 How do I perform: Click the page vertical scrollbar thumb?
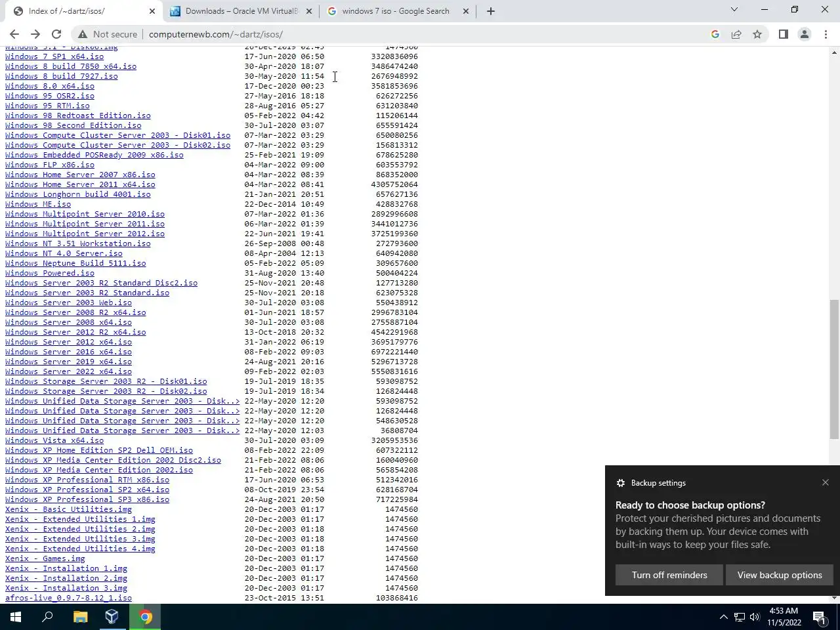point(835,369)
